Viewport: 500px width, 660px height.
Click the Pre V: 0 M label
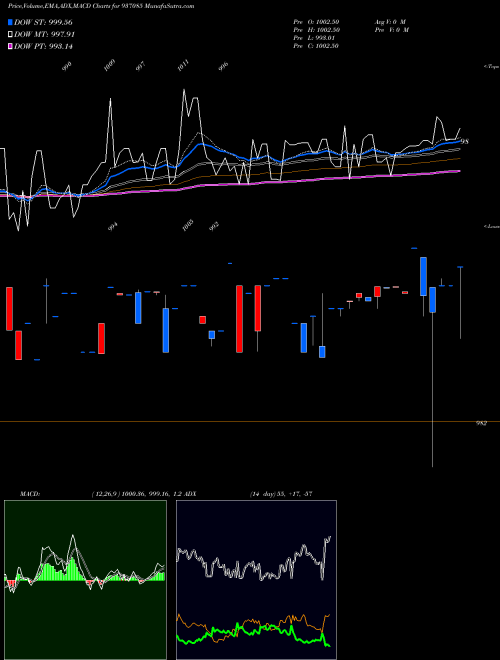(x=392, y=30)
